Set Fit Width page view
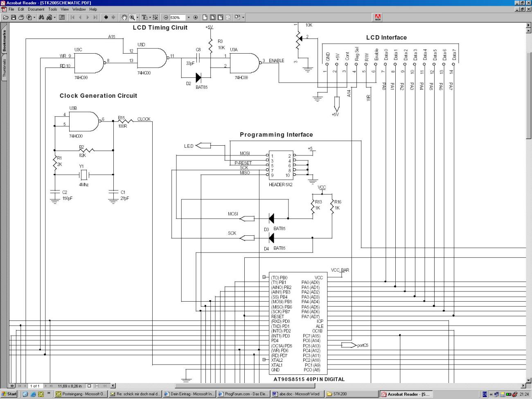This screenshot has height=399, width=532. 220,17
